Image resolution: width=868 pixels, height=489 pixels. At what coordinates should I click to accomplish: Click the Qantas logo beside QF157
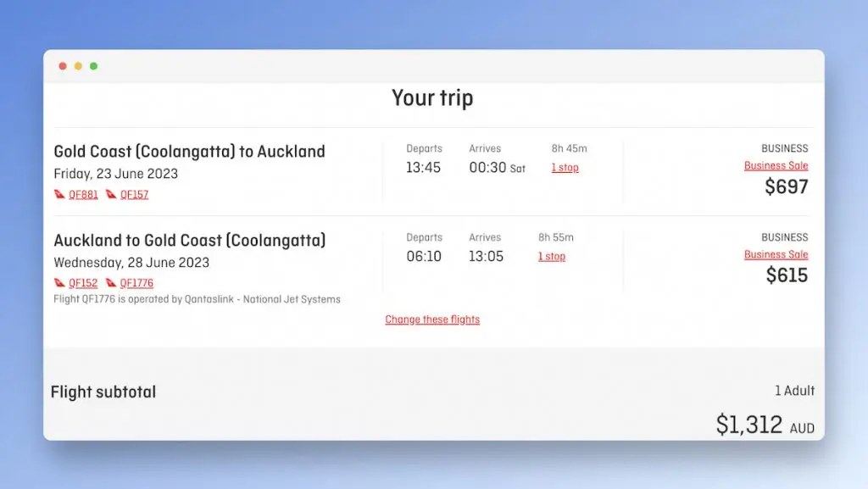tap(111, 194)
